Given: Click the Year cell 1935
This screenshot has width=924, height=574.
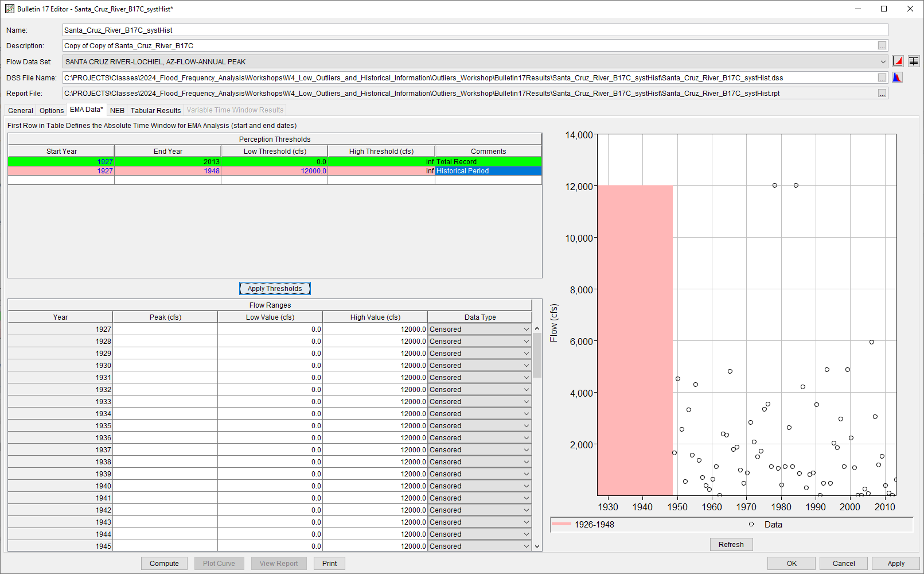Looking at the screenshot, I should click(60, 426).
